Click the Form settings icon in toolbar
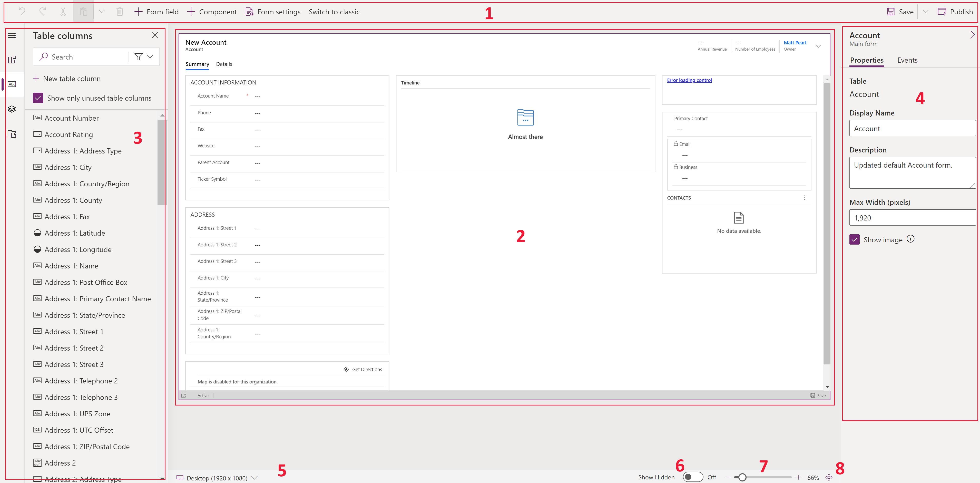The width and height of the screenshot is (980, 483). pyautogui.click(x=249, y=11)
